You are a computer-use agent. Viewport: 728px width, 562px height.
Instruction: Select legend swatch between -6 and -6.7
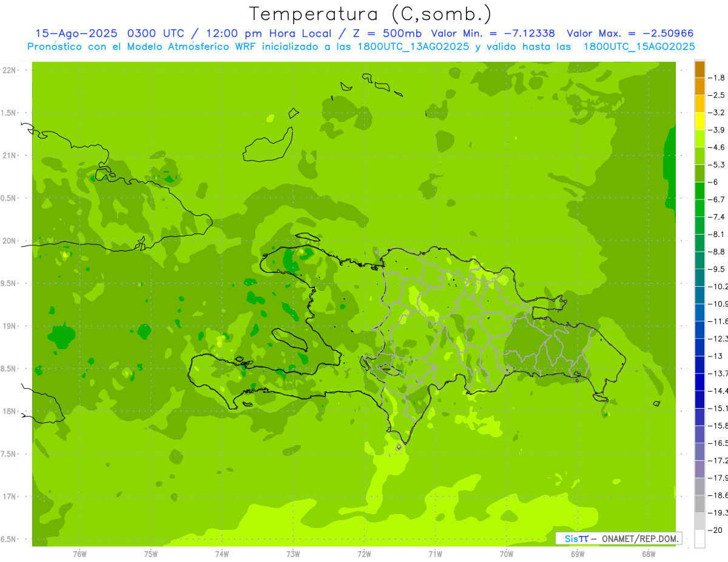(699, 191)
